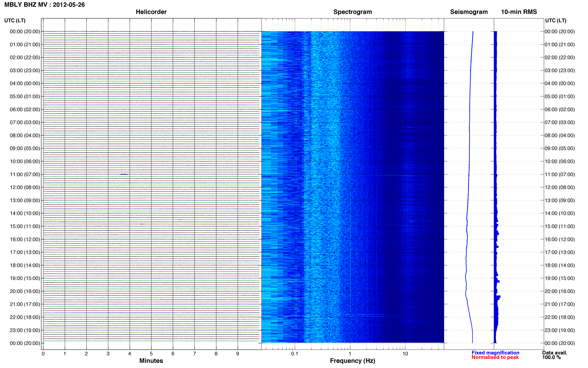Click the right axis label '02:00 (22:00)'

click(x=560, y=58)
